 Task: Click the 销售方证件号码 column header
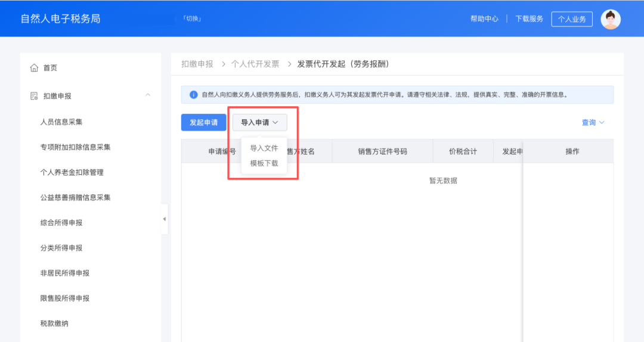point(382,151)
